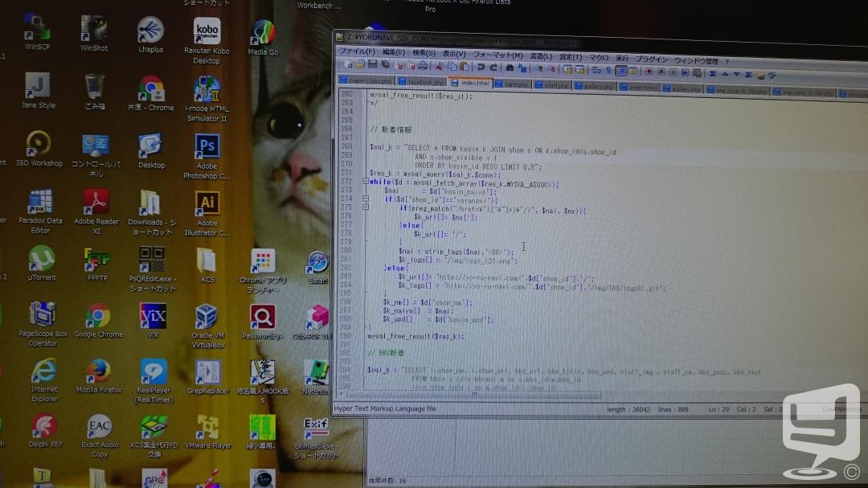Select the WinSCP desktop icon
The height and width of the screenshot is (488, 868).
point(37,33)
